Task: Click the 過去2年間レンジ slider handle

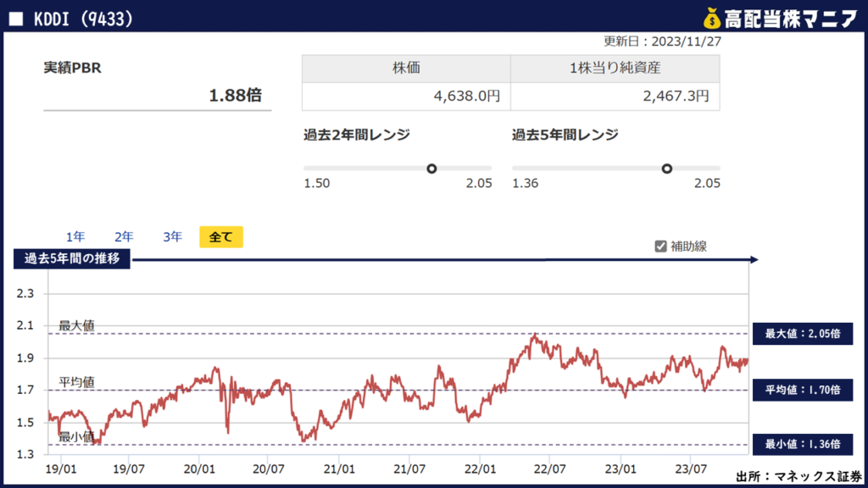Action: (431, 169)
